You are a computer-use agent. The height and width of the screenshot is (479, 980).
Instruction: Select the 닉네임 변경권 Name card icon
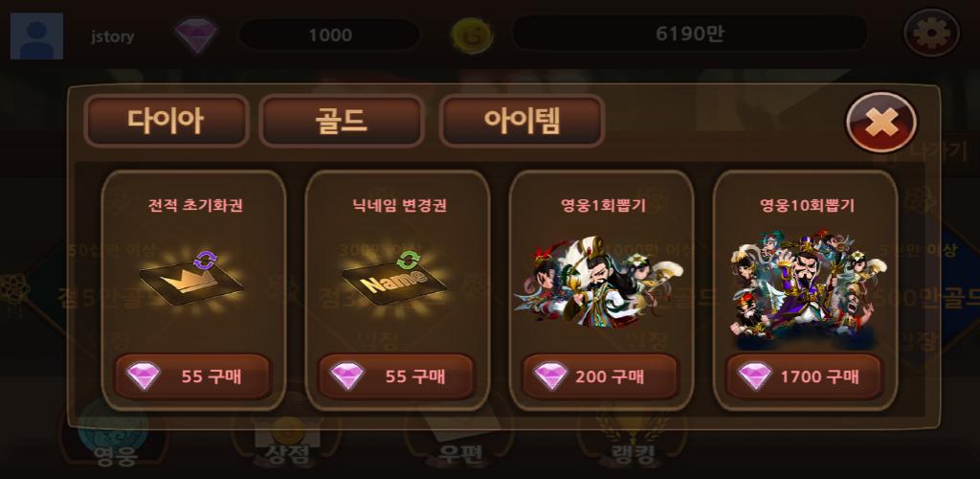395,279
